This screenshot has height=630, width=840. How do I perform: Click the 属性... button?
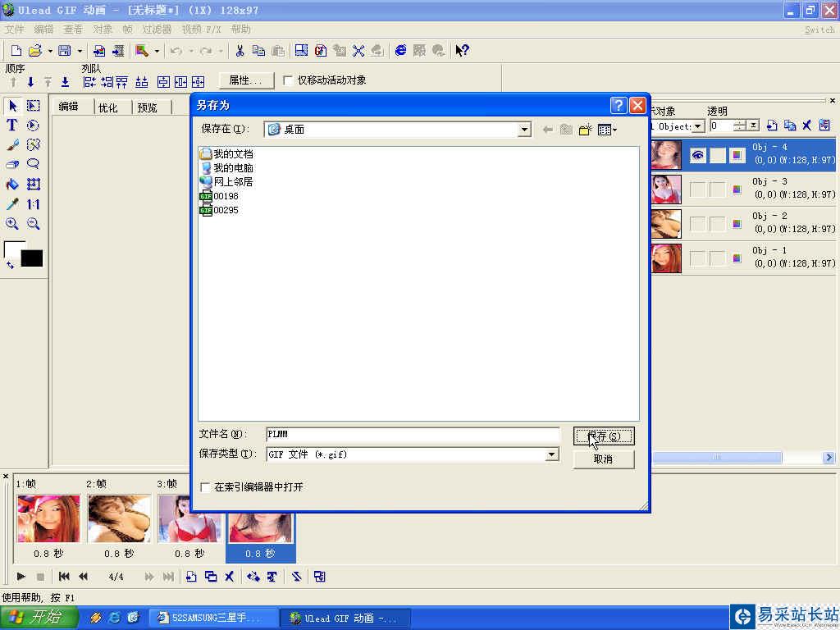(x=246, y=80)
